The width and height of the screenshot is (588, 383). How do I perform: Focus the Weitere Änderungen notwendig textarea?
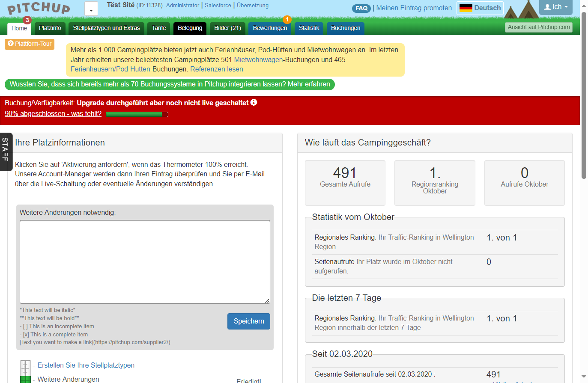point(145,262)
